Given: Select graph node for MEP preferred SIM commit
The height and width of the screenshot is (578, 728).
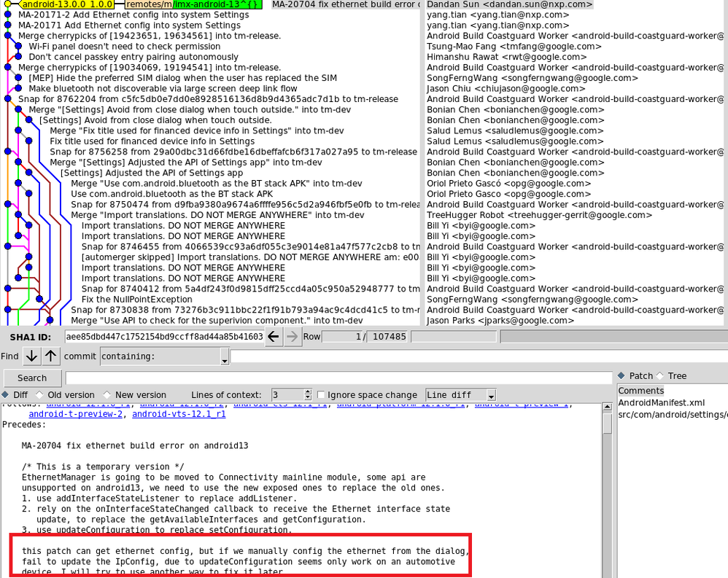Looking at the screenshot, I should (18, 78).
